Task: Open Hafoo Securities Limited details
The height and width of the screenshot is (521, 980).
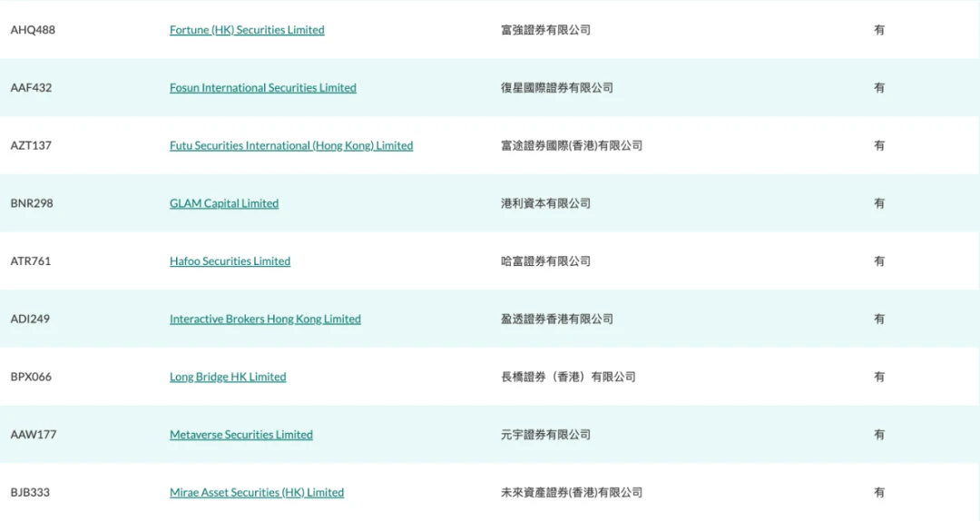Action: (x=230, y=261)
